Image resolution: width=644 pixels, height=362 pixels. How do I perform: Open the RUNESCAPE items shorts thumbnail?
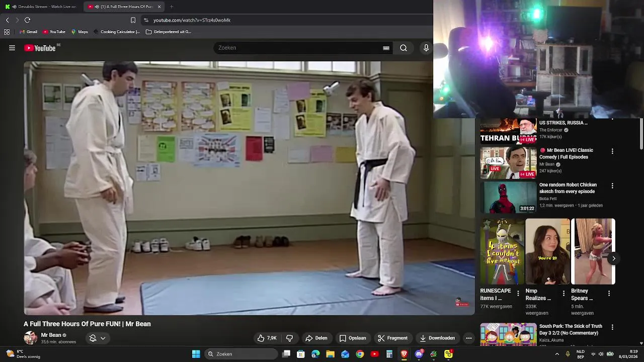[502, 251]
